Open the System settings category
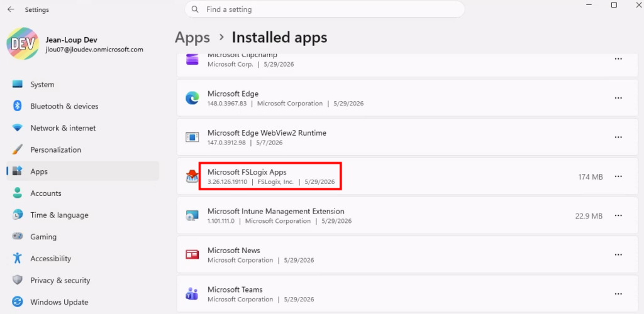The height and width of the screenshot is (314, 644). (82, 84)
